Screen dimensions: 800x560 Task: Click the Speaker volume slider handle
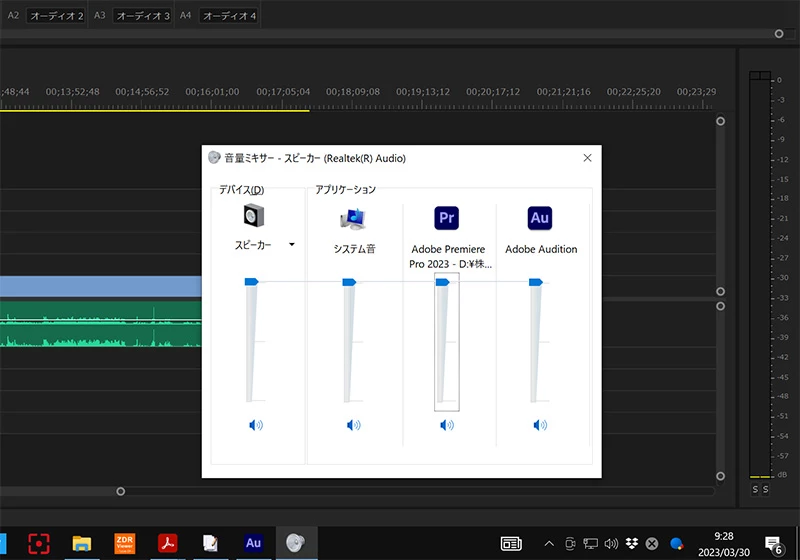[251, 282]
